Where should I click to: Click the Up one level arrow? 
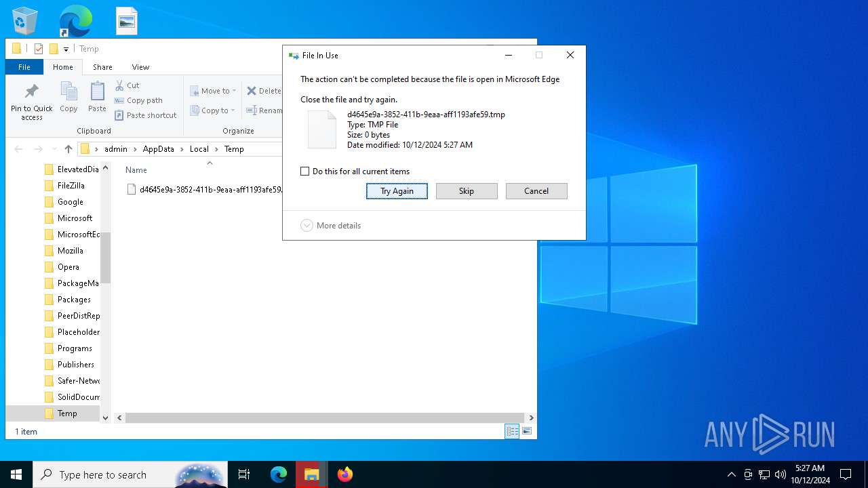[x=68, y=149]
